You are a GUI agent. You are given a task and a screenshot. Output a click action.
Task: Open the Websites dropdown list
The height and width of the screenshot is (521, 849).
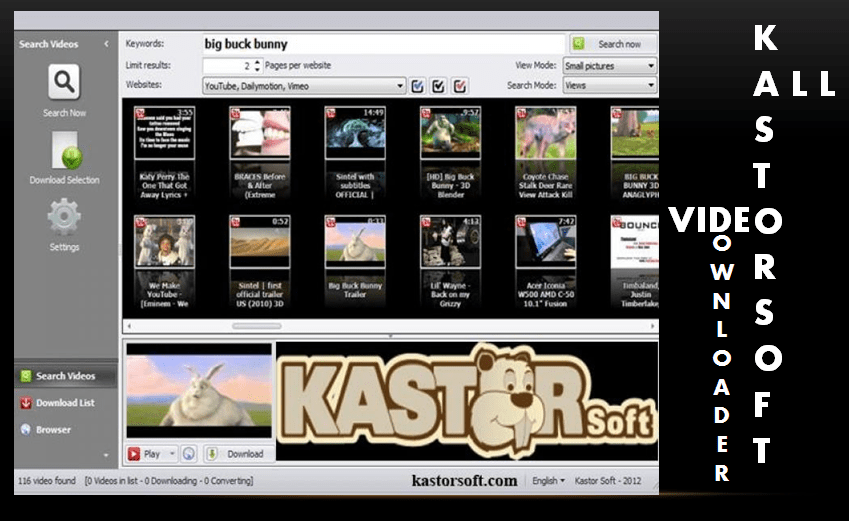click(x=304, y=86)
